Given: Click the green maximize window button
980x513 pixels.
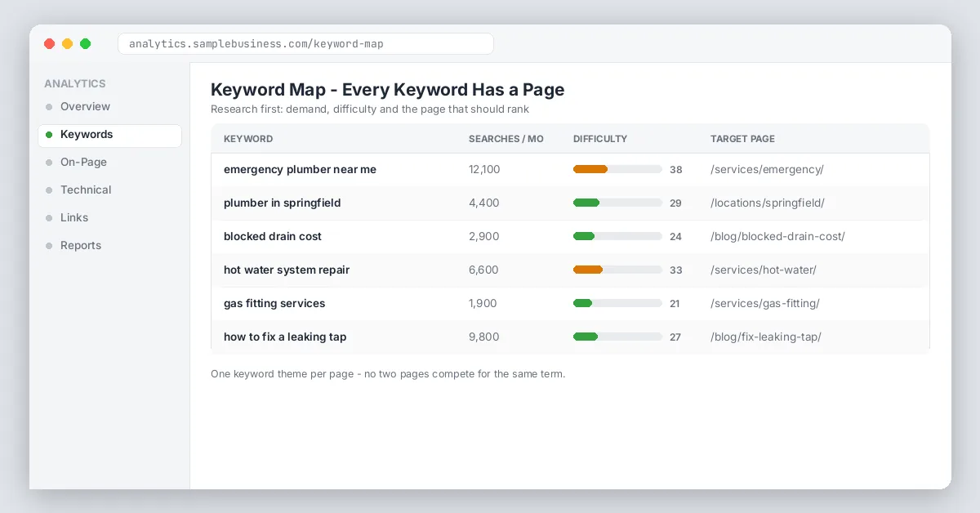Looking at the screenshot, I should [85, 43].
